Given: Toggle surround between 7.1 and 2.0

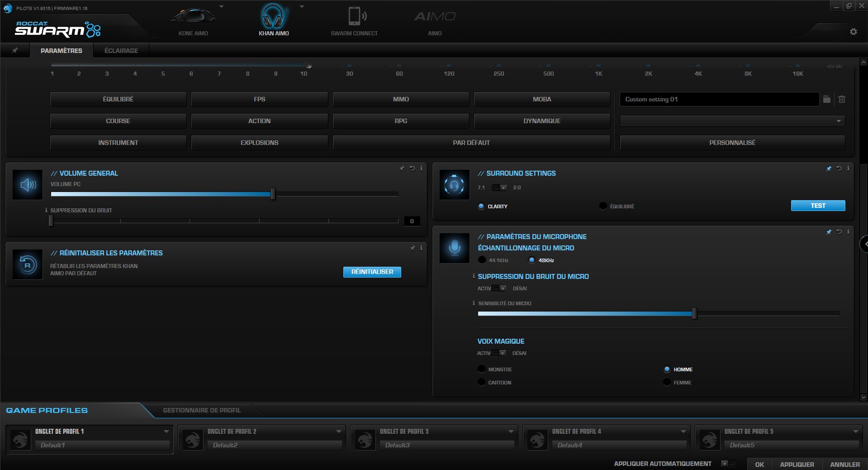Looking at the screenshot, I should tap(499, 187).
